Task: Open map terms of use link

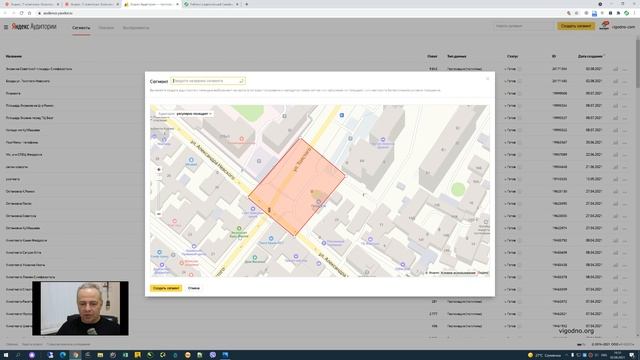Action: [458, 273]
